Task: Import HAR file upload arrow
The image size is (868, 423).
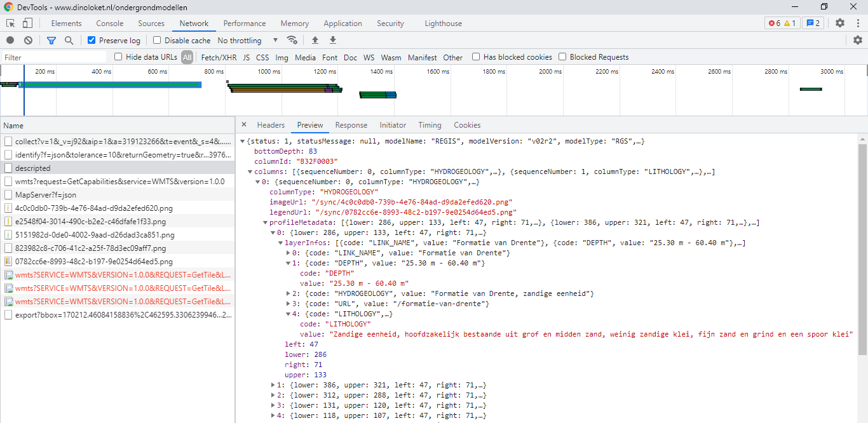Action: pyautogui.click(x=315, y=40)
